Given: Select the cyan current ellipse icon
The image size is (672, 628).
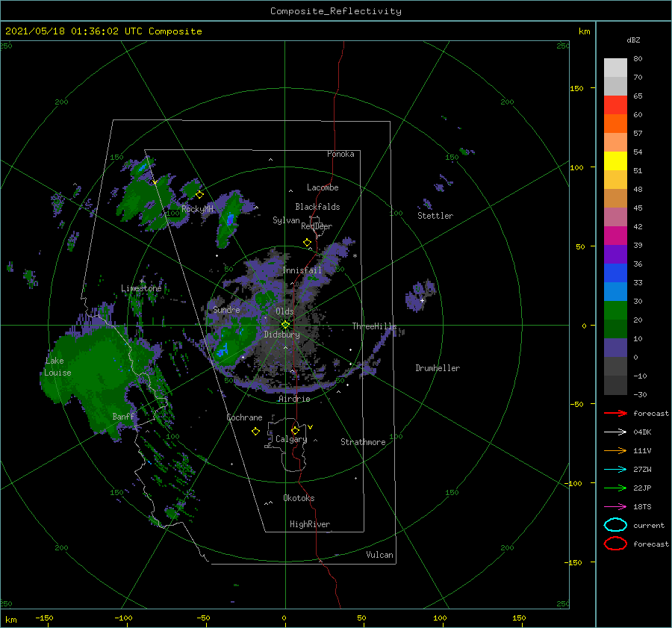Looking at the screenshot, I should (x=615, y=525).
